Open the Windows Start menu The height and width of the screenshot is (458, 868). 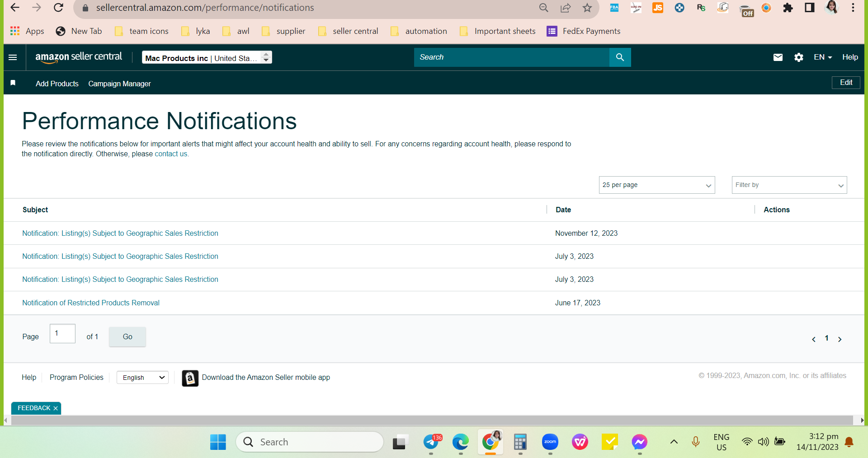218,442
